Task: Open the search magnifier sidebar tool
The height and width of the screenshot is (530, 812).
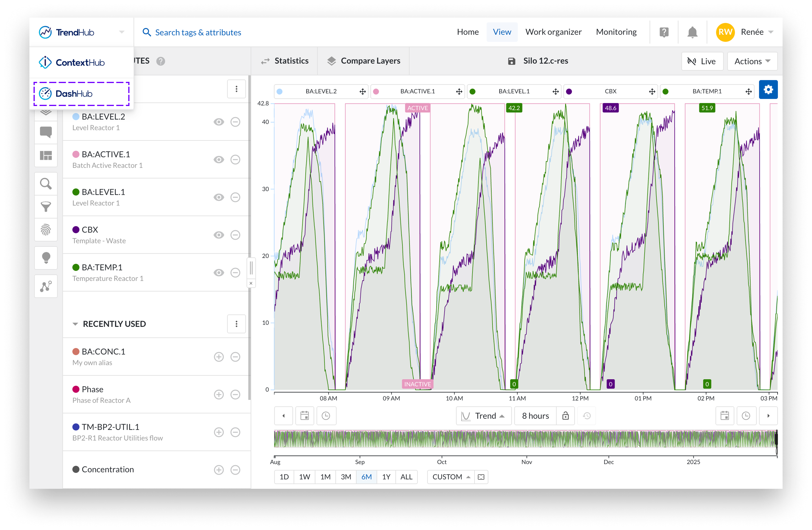Action: tap(46, 184)
